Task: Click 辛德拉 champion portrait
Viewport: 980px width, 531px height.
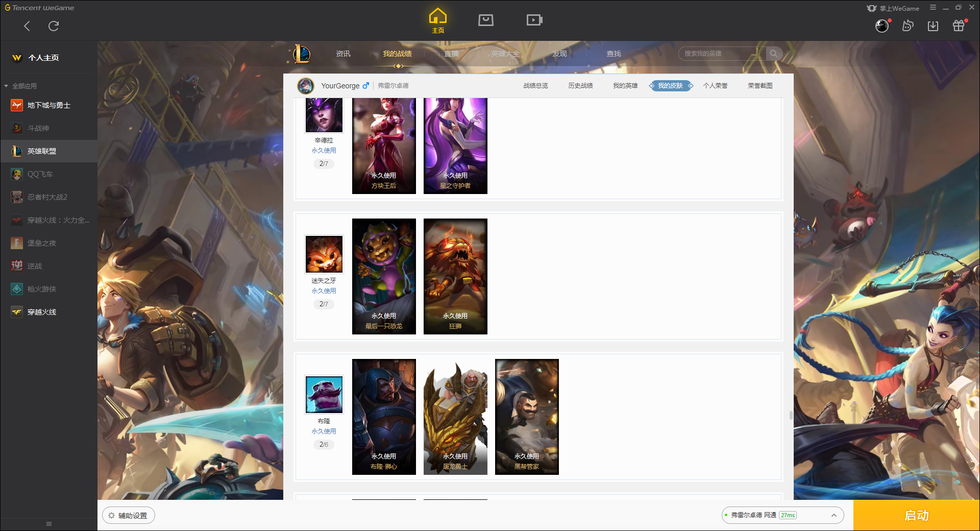Action: [x=324, y=115]
